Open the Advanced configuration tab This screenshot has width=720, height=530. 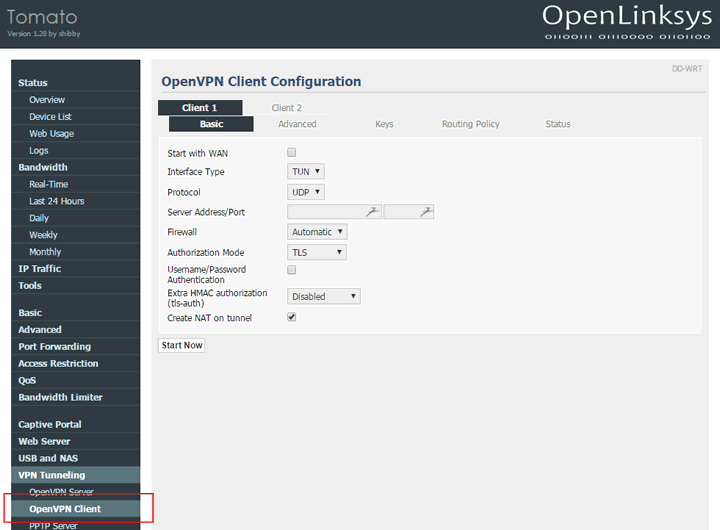297,124
